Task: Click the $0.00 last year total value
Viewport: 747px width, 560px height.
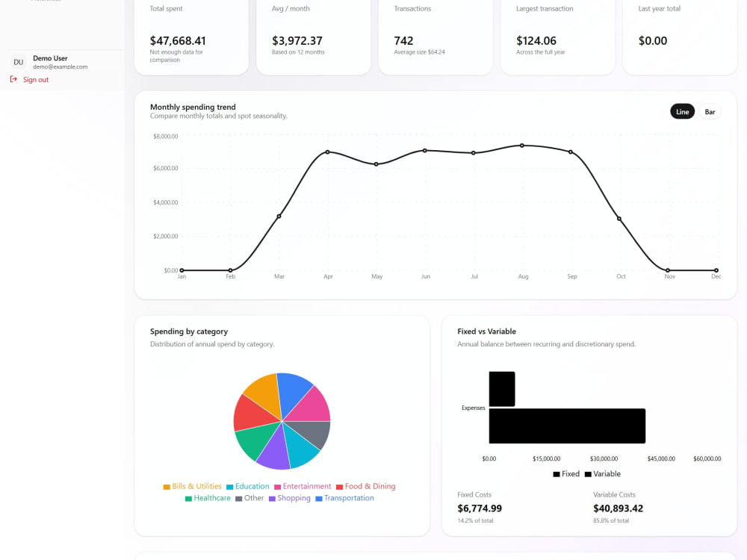Action: (653, 41)
